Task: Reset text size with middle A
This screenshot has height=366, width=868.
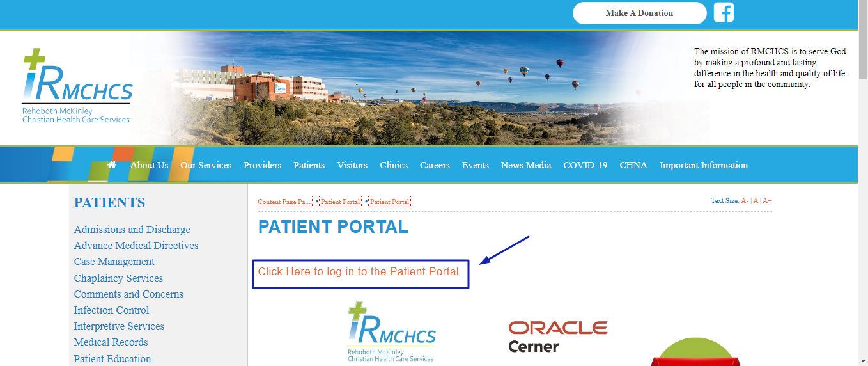Action: click(x=756, y=200)
